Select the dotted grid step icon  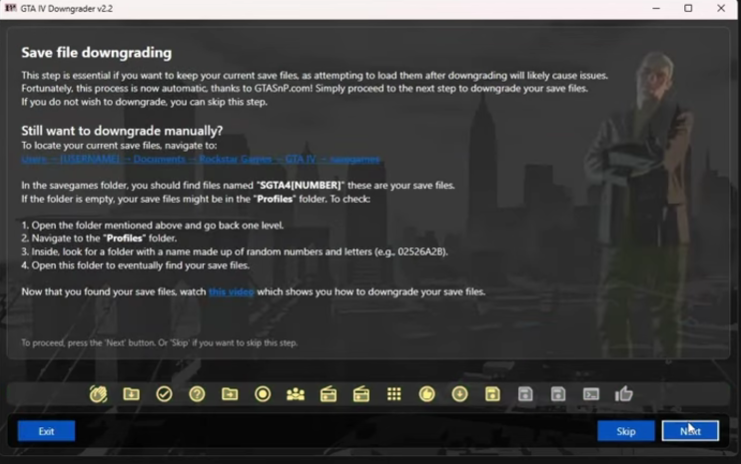[x=394, y=394]
